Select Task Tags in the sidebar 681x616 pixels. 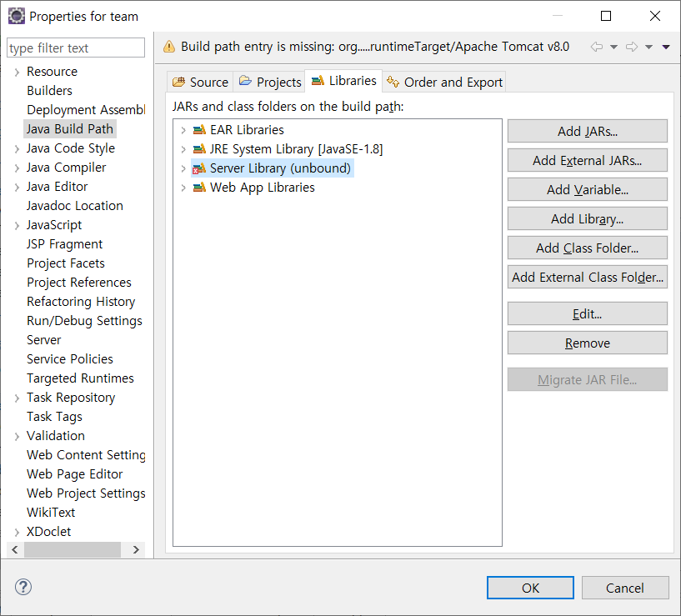point(54,417)
